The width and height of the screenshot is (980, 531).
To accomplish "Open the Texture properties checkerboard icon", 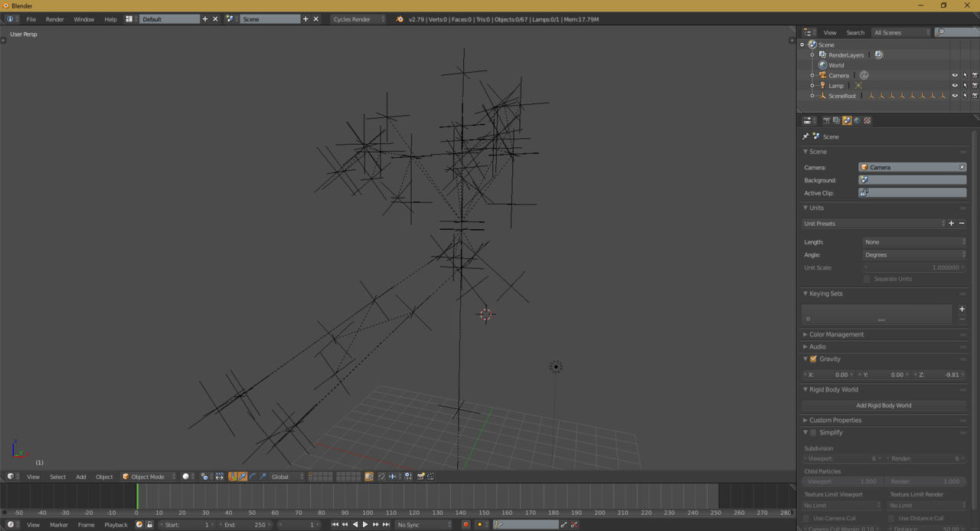I will point(867,120).
